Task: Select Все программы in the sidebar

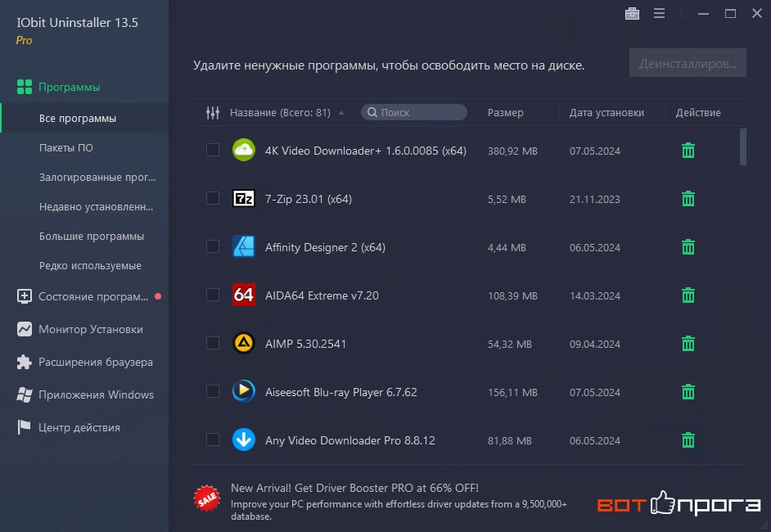Action: point(84,118)
